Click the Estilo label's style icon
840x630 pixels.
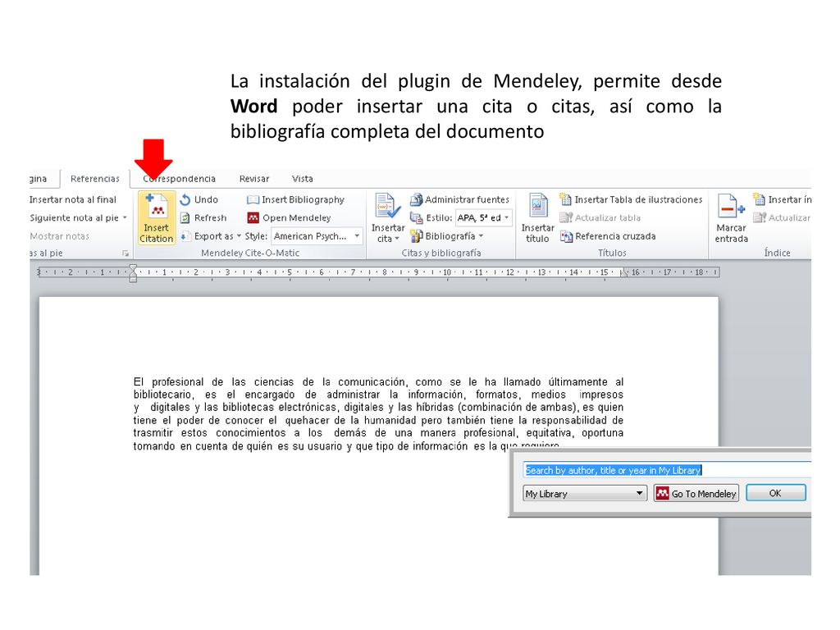tap(416, 217)
